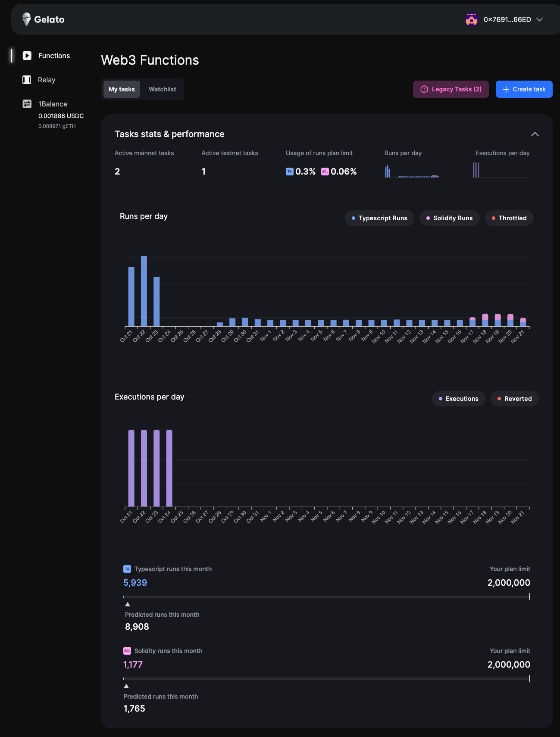Click the Web3 Functions heading
Viewport: 560px width, 737px height.
tap(150, 60)
